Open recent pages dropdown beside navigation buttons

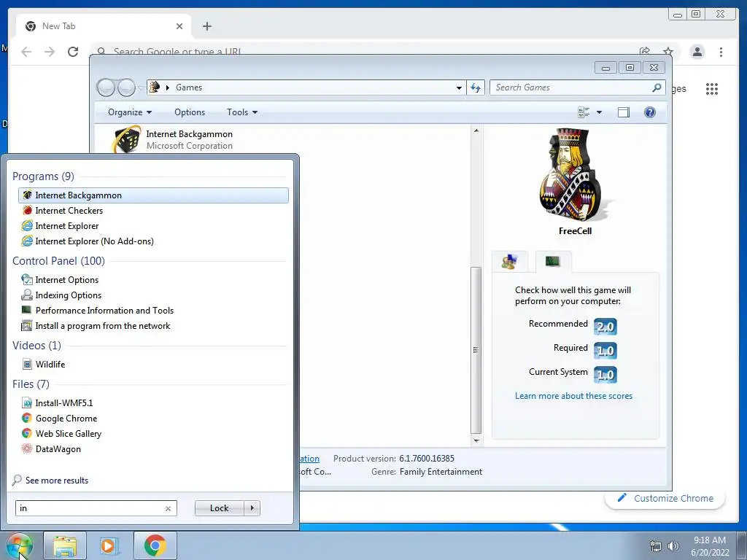tap(141, 87)
